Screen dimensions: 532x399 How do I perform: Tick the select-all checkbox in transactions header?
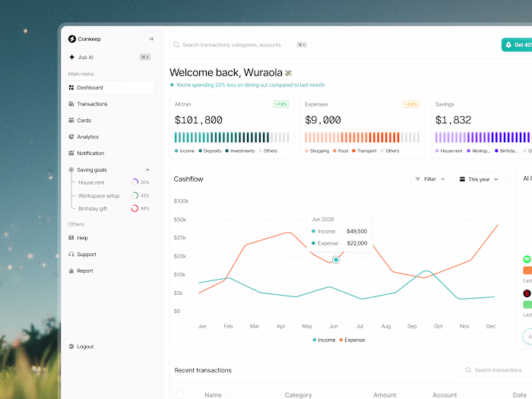point(180,395)
